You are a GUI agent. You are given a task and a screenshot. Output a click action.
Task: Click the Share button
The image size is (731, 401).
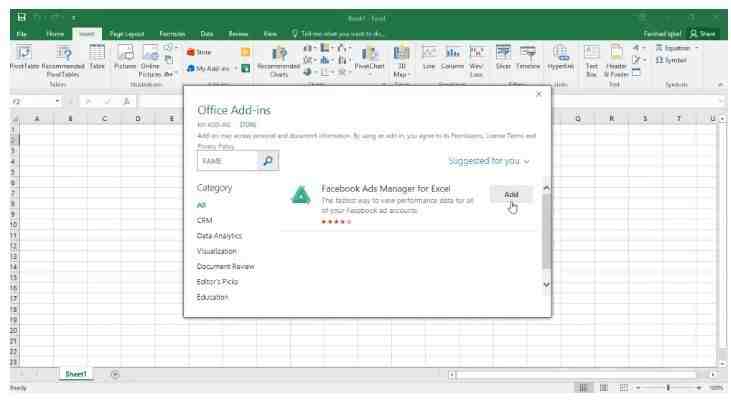(x=703, y=34)
